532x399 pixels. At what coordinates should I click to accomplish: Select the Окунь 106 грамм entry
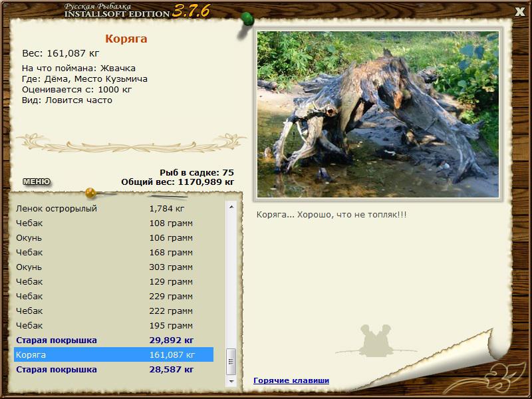(114, 238)
